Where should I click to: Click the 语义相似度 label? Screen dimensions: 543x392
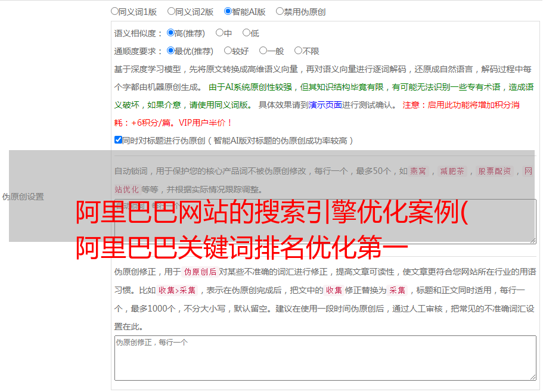pyautogui.click(x=138, y=33)
